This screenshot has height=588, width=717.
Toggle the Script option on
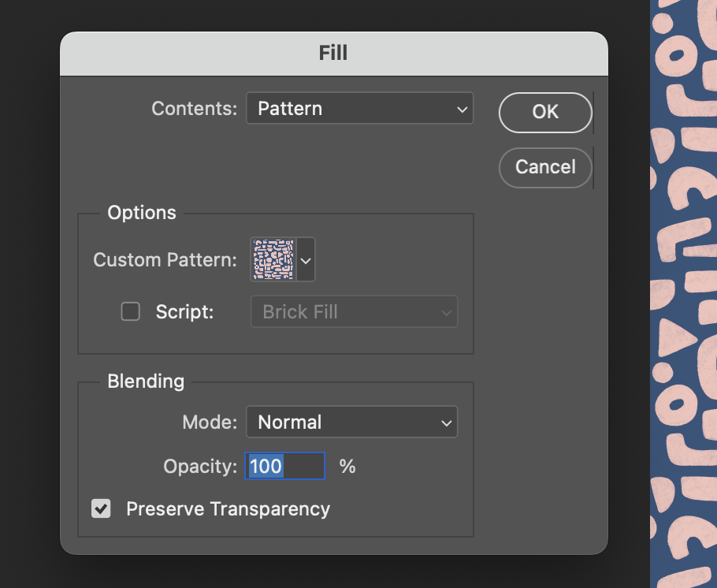(130, 311)
